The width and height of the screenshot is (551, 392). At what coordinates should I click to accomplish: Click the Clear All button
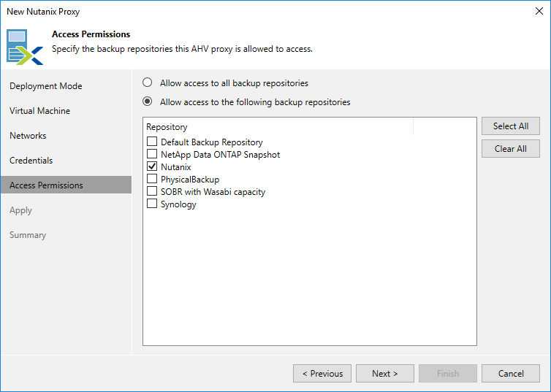[511, 149]
